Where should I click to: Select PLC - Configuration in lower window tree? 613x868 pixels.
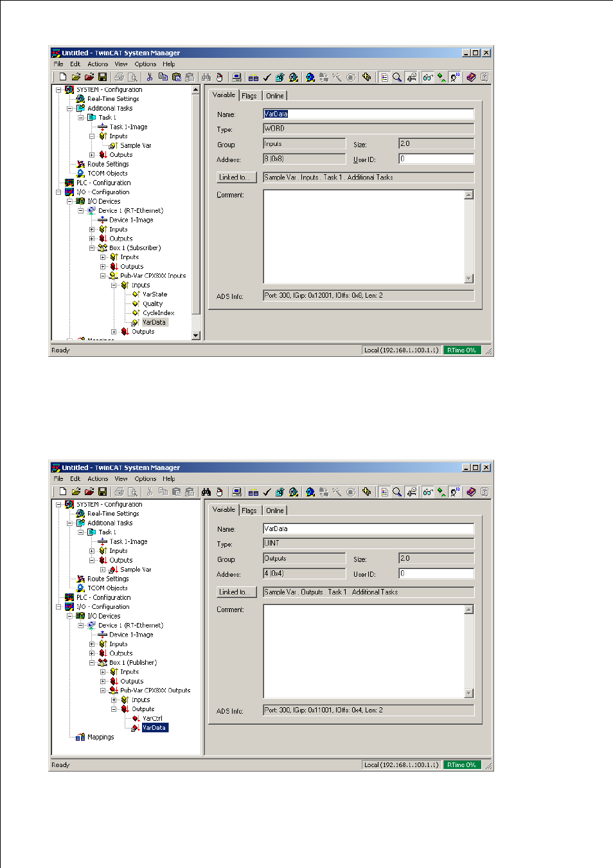click(103, 598)
